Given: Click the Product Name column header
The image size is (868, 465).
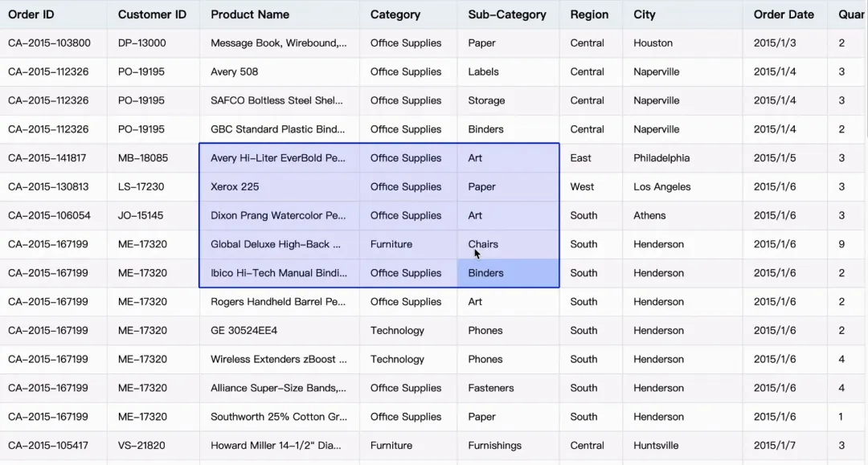Looking at the screenshot, I should tap(250, 14).
